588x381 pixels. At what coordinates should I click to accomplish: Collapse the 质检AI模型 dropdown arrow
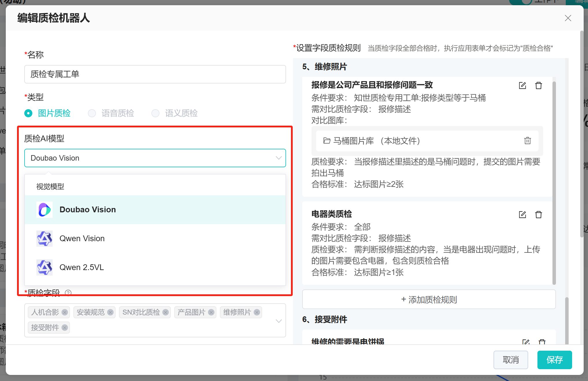[x=279, y=158]
